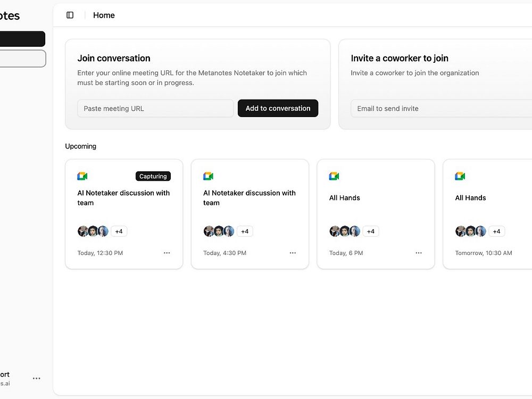Open options menu for 12:30 PM meeting
This screenshot has height=399, width=532.
point(167,253)
